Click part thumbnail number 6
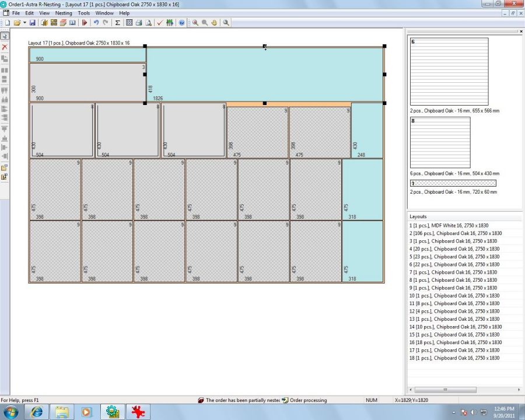Image resolution: width=525 pixels, height=420 pixels. coord(449,71)
